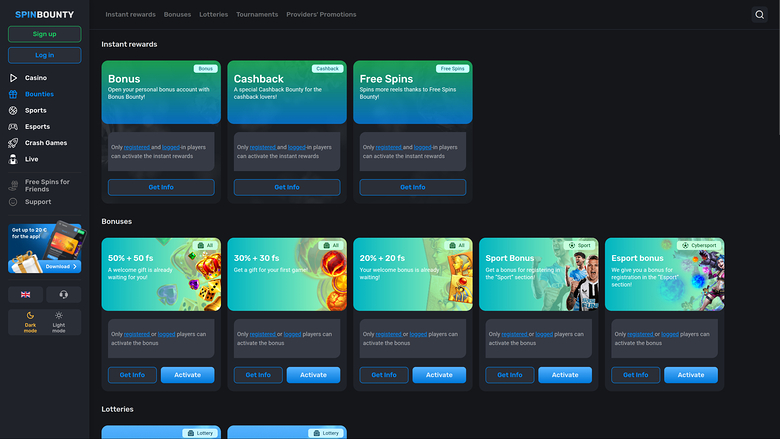Viewport: 780px width, 439px height.
Task: Get Info on the Sport Bonus
Action: [510, 375]
